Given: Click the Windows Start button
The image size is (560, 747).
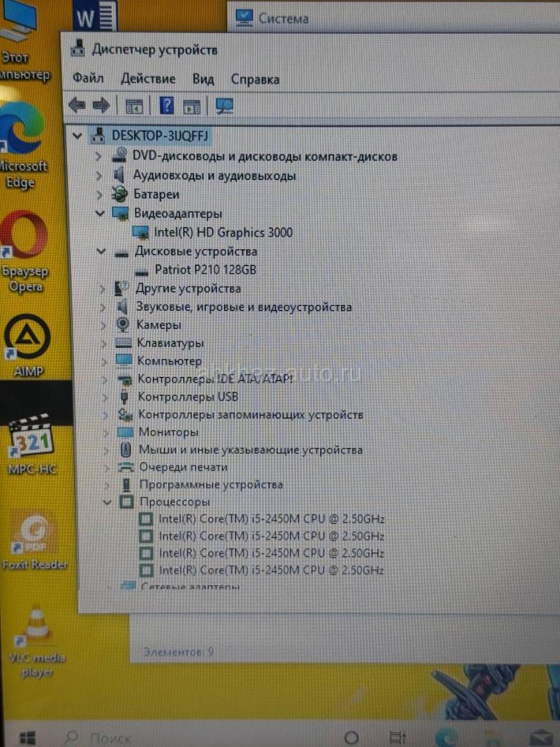Looking at the screenshot, I should click(28, 736).
